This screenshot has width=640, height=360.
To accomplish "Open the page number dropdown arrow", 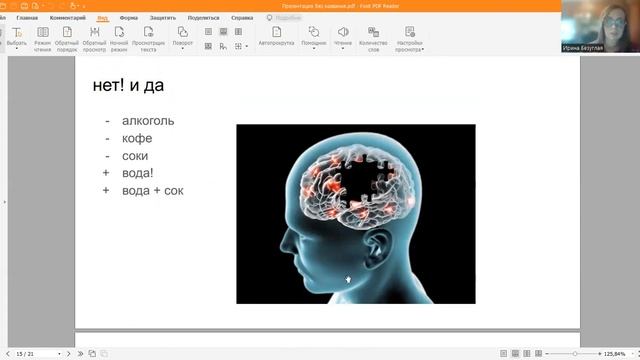I will point(59,354).
